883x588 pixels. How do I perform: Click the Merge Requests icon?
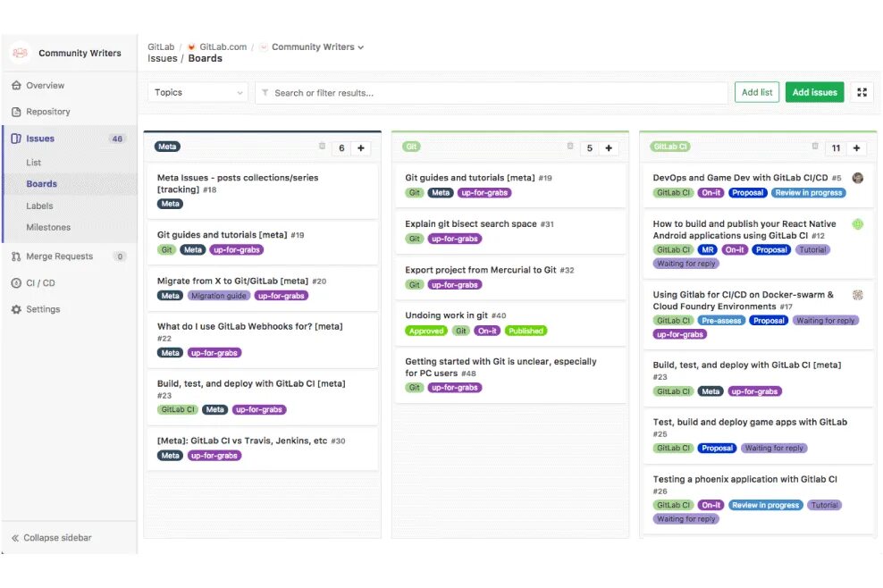[x=16, y=256]
